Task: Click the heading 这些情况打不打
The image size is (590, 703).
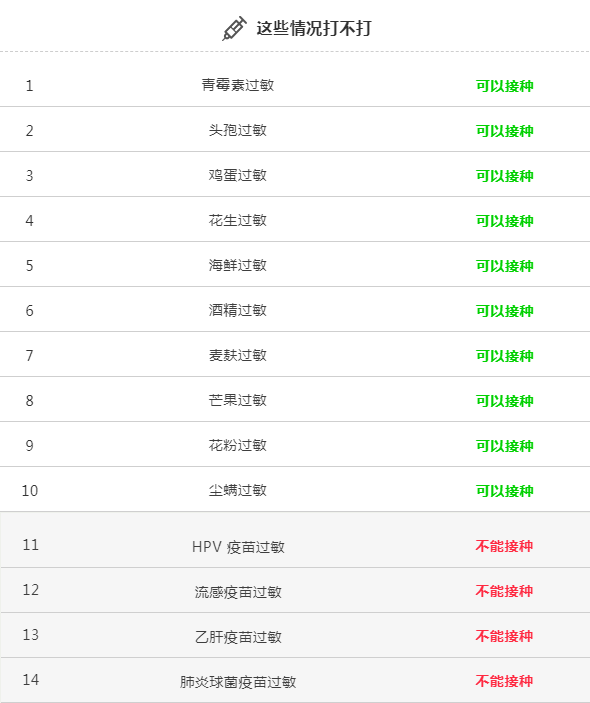Action: coord(314,28)
